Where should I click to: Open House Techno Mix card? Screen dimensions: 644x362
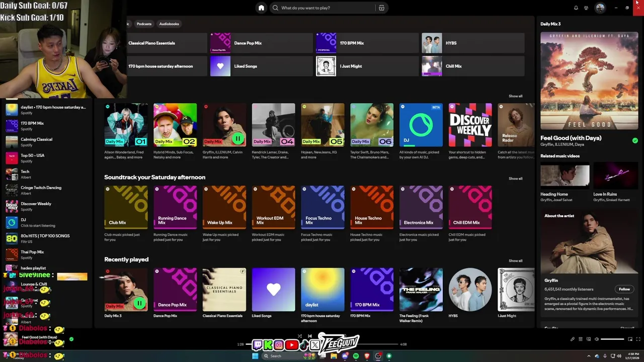pos(372,214)
